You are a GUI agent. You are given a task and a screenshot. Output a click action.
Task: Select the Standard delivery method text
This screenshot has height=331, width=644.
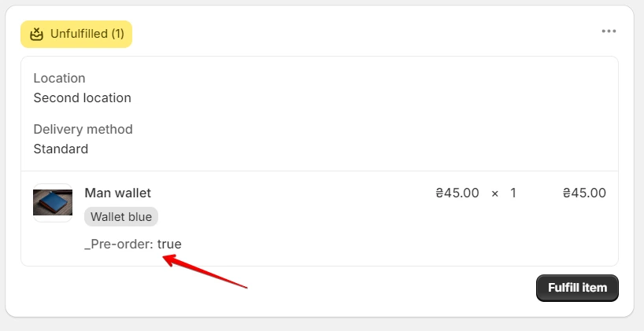[x=61, y=149]
